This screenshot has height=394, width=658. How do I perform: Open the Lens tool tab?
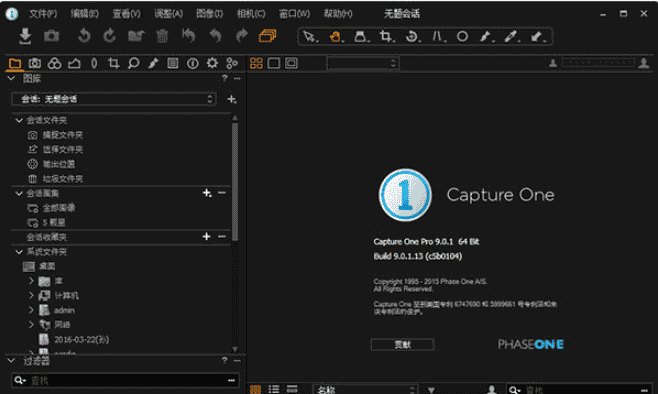(94, 63)
